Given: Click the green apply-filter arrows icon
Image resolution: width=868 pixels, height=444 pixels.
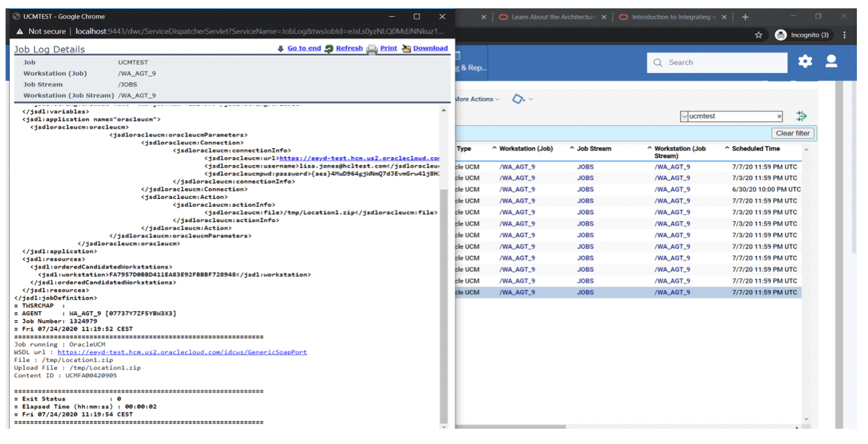Looking at the screenshot, I should [x=801, y=116].
